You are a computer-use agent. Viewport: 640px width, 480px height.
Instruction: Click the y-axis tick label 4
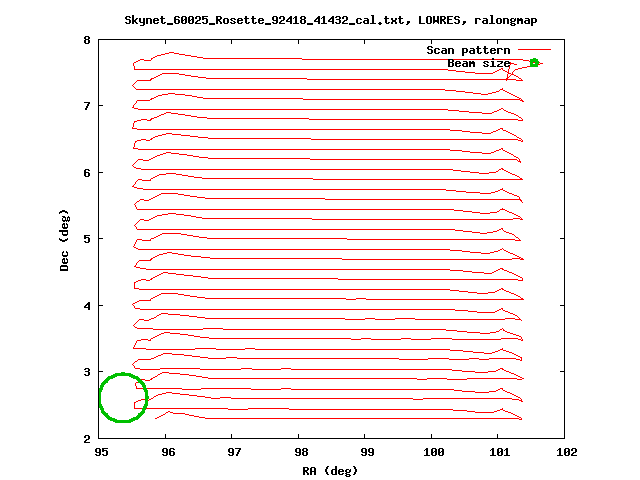click(87, 306)
